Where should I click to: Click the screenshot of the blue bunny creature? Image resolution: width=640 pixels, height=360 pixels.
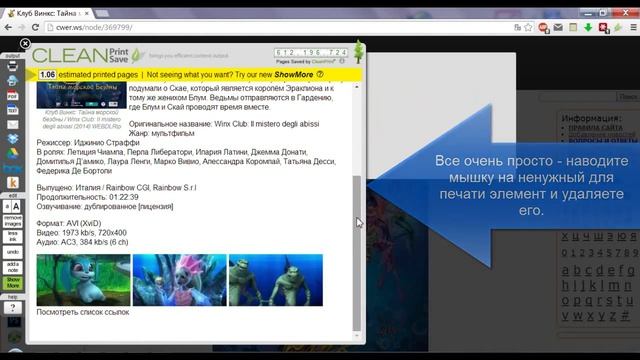(84, 280)
